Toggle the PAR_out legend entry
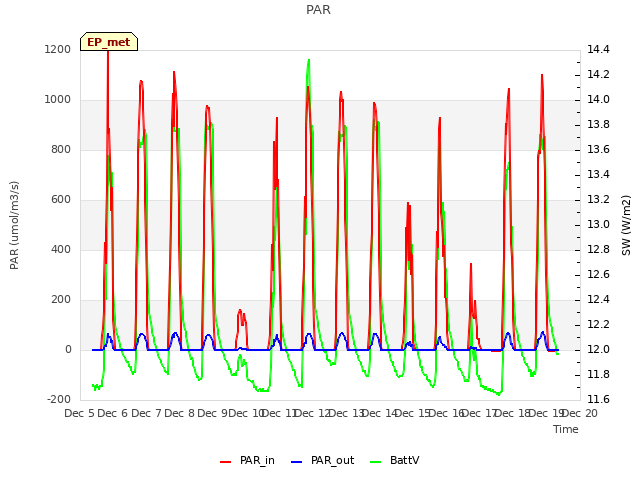Screen dimensions: 640x480 click(322, 460)
